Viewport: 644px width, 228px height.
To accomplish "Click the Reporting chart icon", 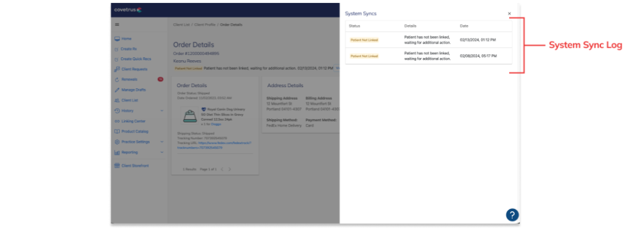I will [117, 152].
